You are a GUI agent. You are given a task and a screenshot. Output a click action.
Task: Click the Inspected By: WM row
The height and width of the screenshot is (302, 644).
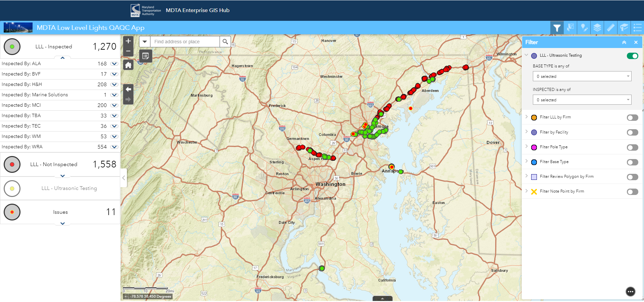[60, 137]
